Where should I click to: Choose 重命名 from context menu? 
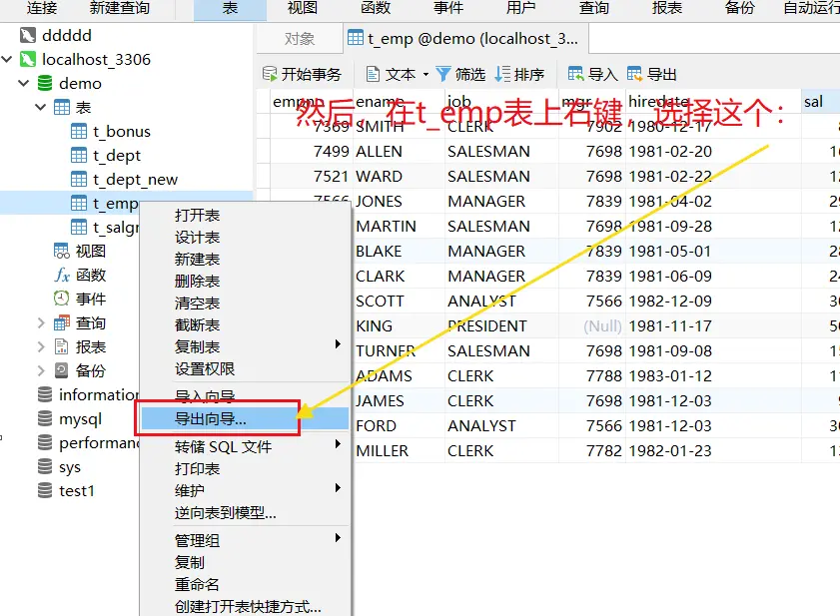pos(197,584)
